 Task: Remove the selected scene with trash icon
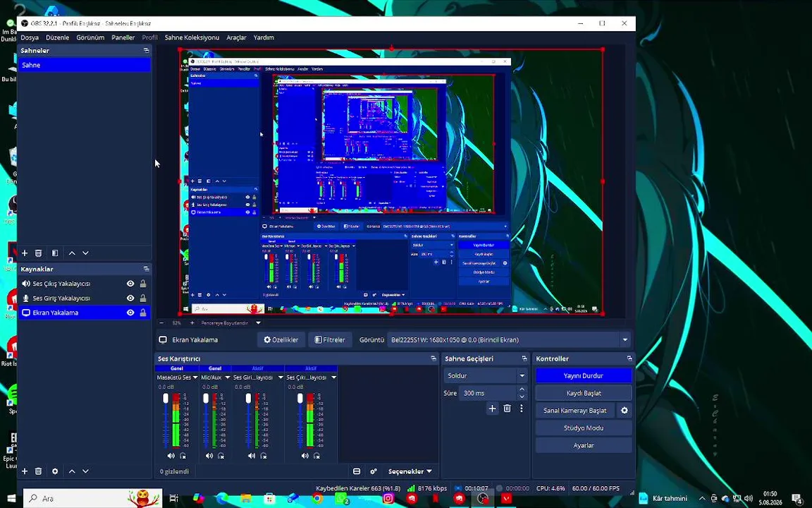coord(38,253)
